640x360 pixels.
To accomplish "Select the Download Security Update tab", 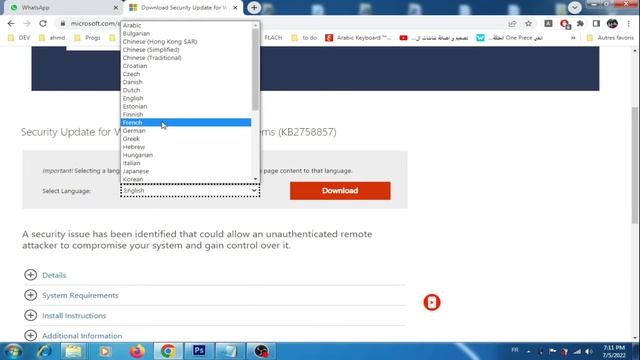I will [x=184, y=8].
